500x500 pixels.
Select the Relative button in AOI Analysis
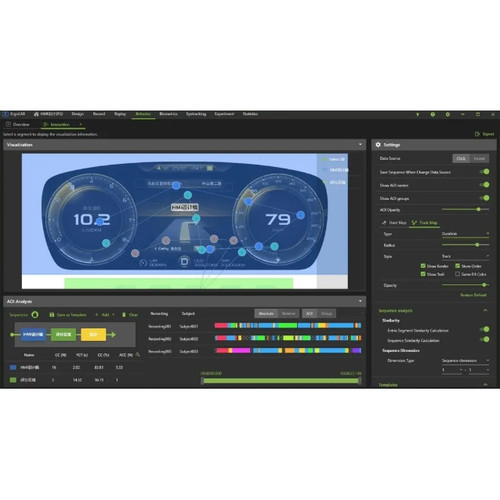pyautogui.click(x=289, y=314)
